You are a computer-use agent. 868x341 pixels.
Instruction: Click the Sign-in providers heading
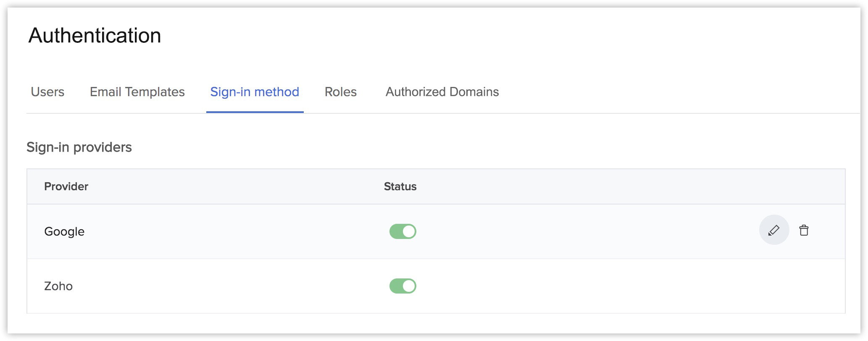pos(79,147)
